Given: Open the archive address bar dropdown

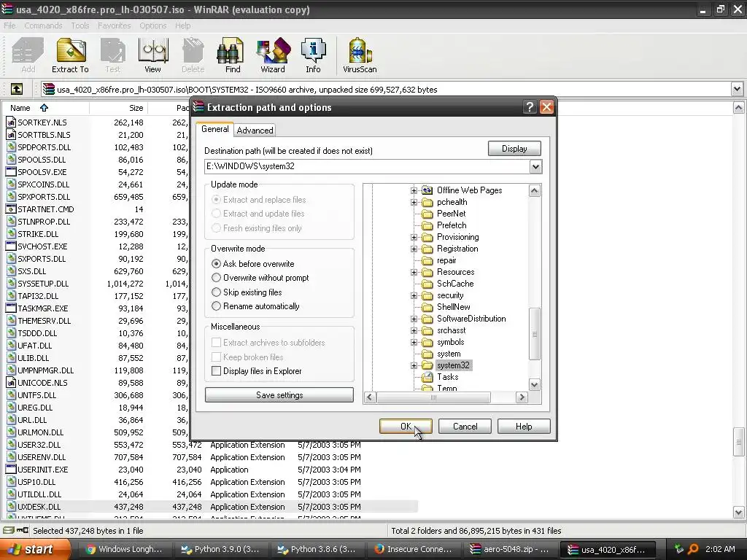Looking at the screenshot, I should [x=737, y=89].
